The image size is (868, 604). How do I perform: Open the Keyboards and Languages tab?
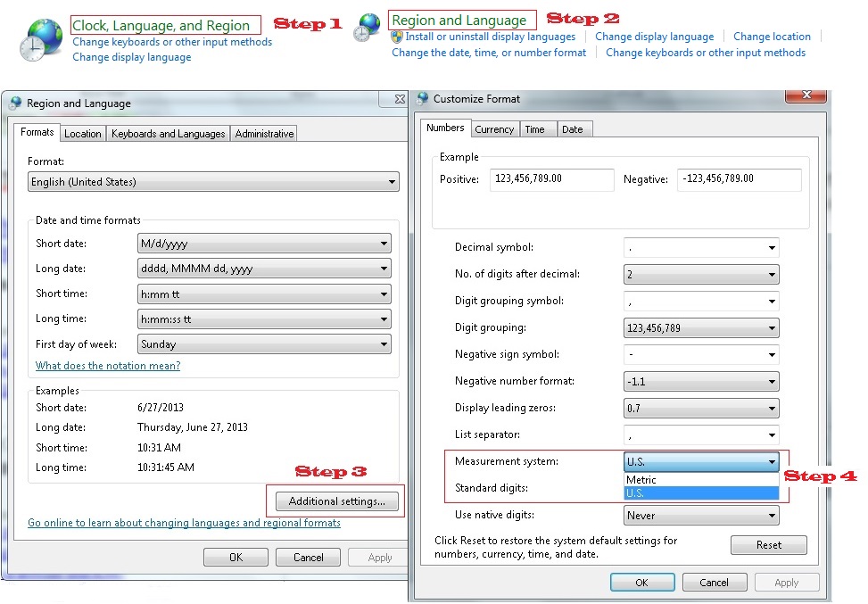click(x=168, y=133)
